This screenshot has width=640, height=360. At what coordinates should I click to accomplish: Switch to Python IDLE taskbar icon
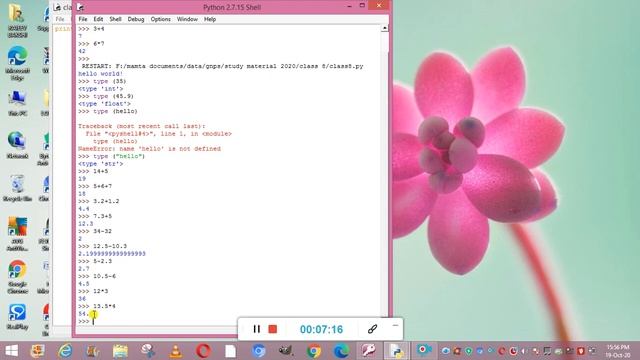(x=396, y=351)
